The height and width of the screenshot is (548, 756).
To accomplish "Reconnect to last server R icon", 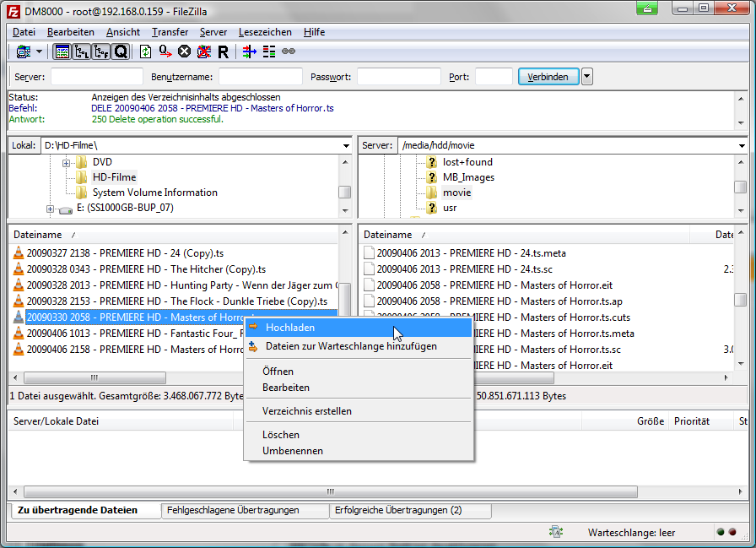I will 223,52.
